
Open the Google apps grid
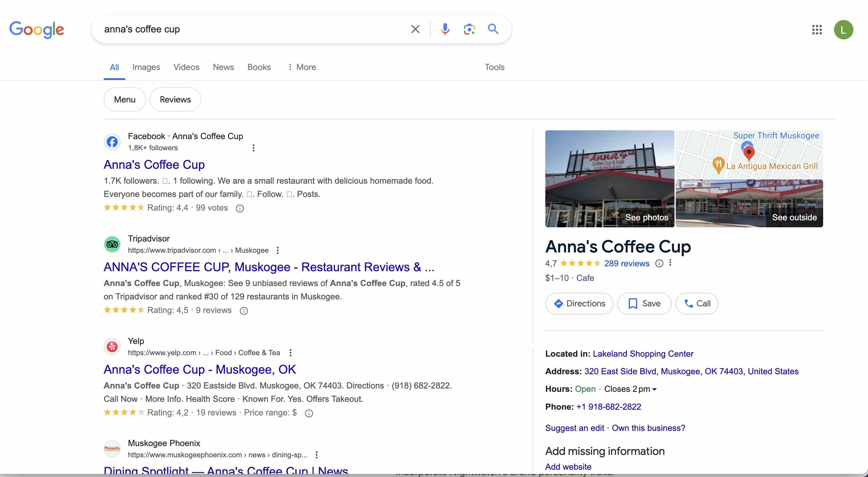[817, 30]
